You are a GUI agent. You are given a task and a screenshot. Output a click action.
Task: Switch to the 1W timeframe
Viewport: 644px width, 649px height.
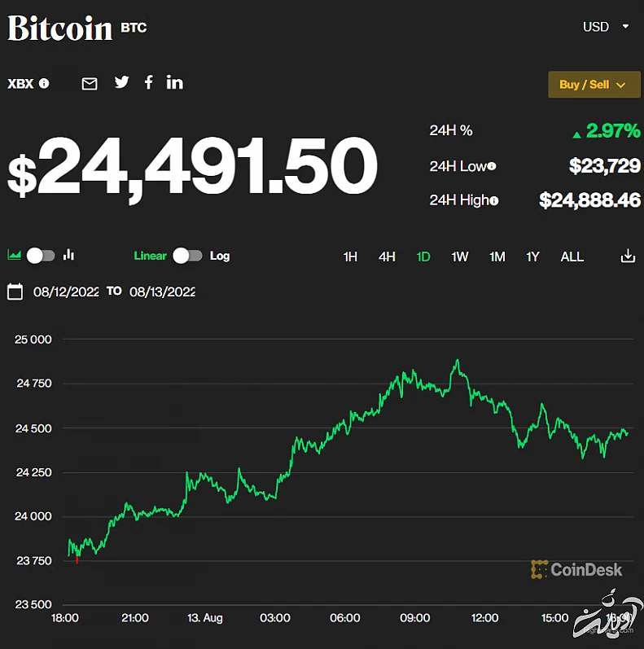(460, 257)
